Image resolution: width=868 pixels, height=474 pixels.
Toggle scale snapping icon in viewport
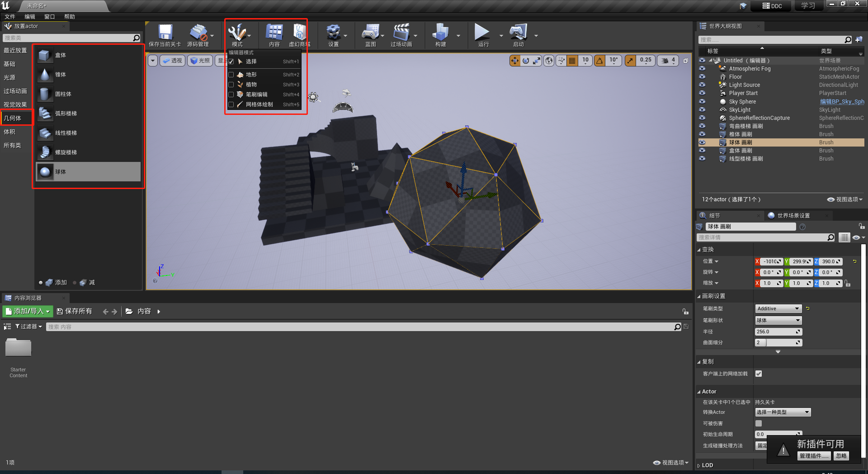tap(630, 61)
